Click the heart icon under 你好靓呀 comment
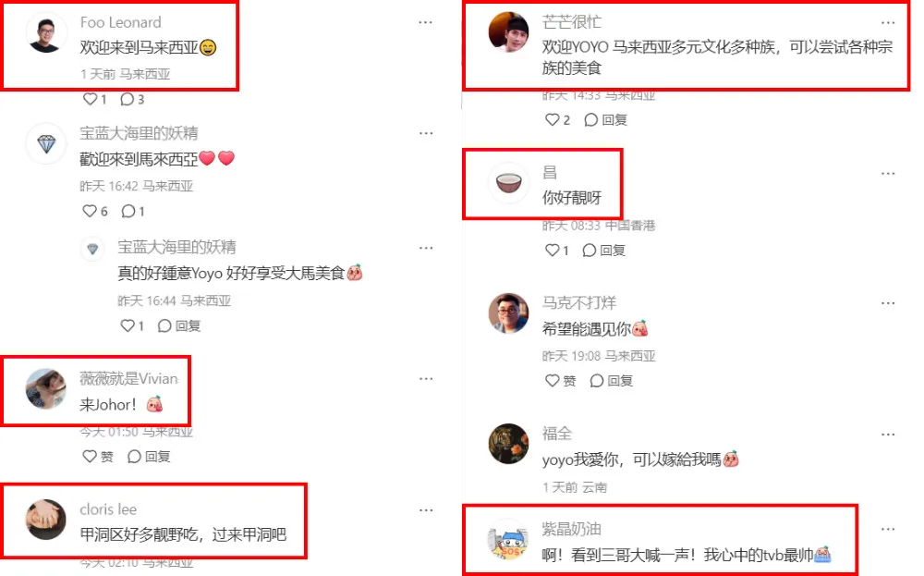The height and width of the screenshot is (576, 924). click(x=553, y=250)
